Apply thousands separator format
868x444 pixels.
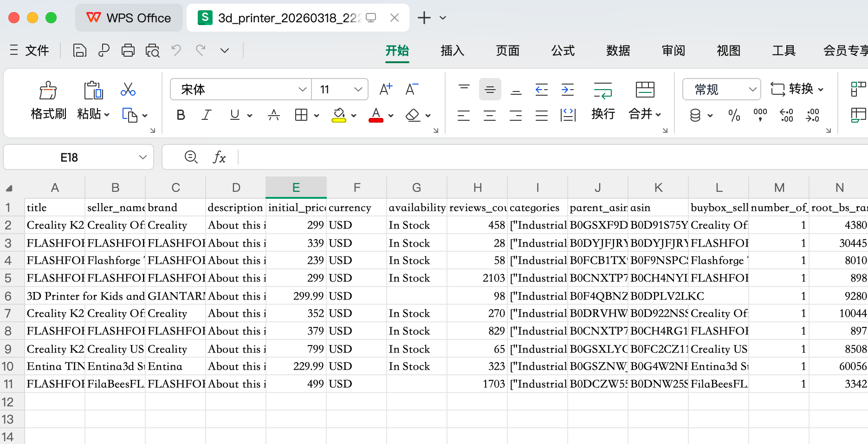click(x=760, y=115)
